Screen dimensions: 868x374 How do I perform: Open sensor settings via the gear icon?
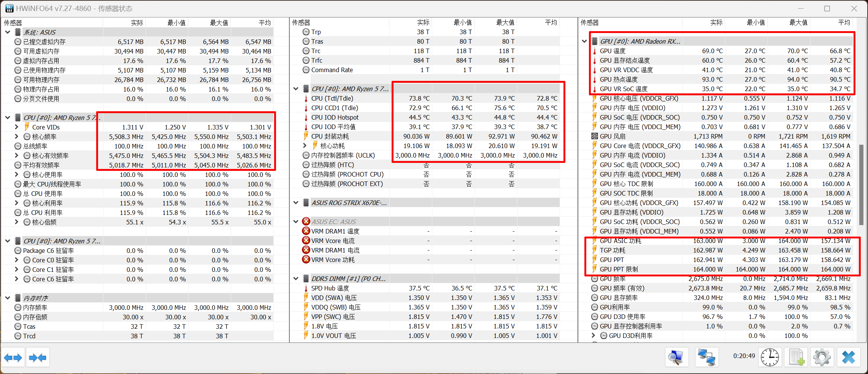pyautogui.click(x=822, y=357)
